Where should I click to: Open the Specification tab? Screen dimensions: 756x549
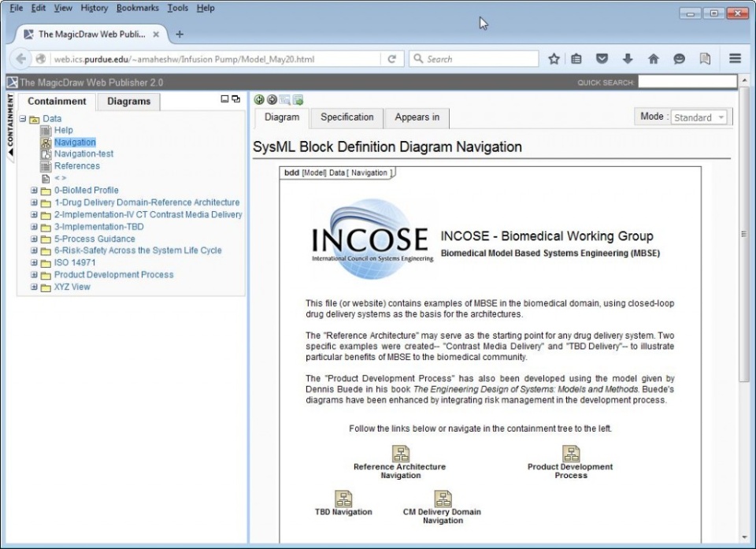point(347,117)
